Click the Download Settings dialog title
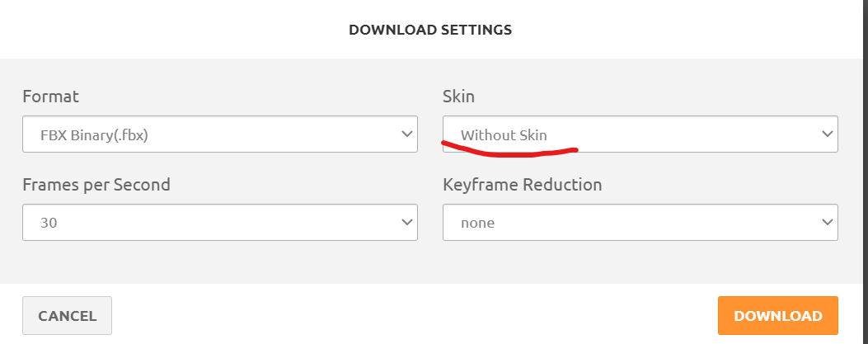Image resolution: width=868 pixels, height=344 pixels. tap(430, 30)
